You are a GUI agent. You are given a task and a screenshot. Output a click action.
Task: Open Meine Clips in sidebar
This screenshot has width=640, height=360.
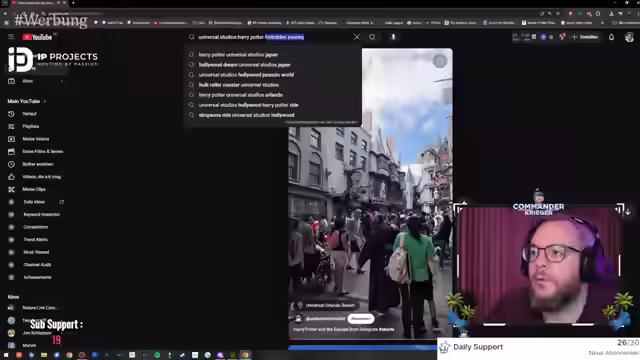tap(35, 189)
